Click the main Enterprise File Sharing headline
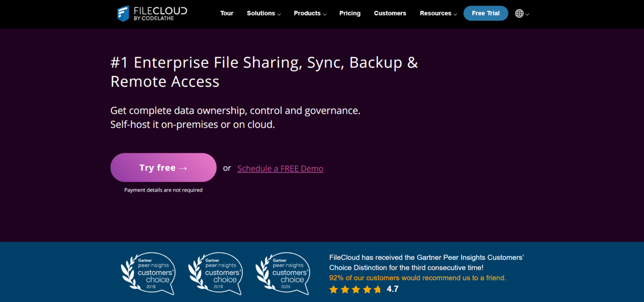The image size is (644, 302). pos(264,72)
